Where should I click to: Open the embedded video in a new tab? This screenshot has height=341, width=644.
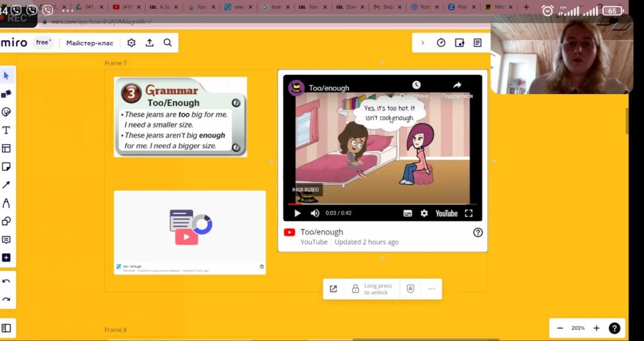click(x=333, y=289)
